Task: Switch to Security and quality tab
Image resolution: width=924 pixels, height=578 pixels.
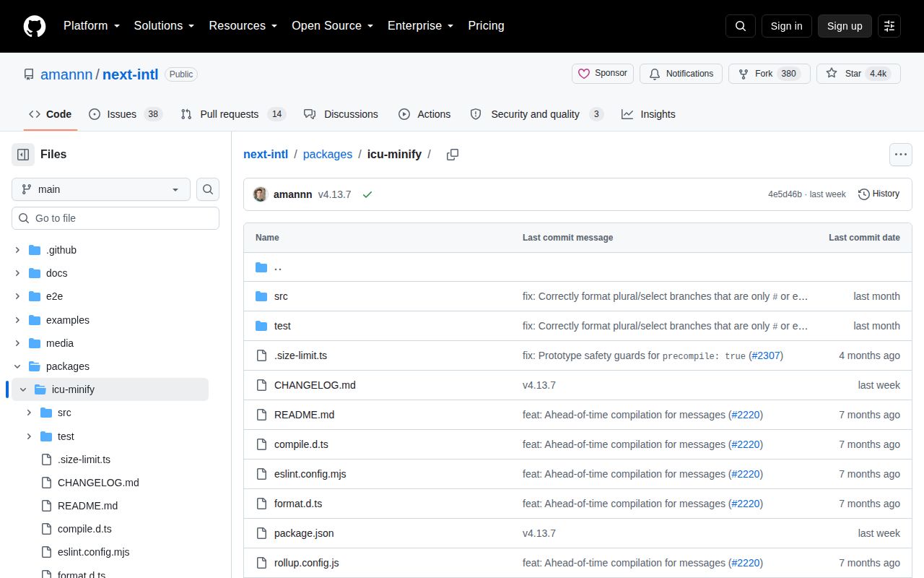Action: [536, 114]
